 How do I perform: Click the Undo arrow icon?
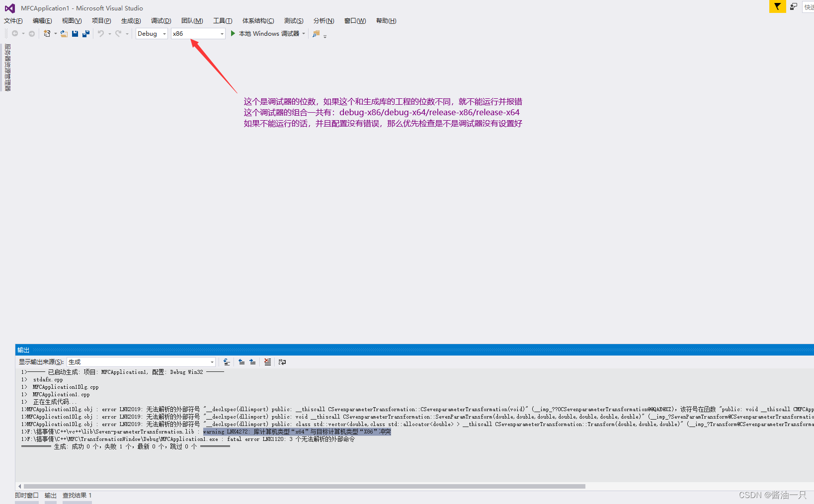(101, 34)
